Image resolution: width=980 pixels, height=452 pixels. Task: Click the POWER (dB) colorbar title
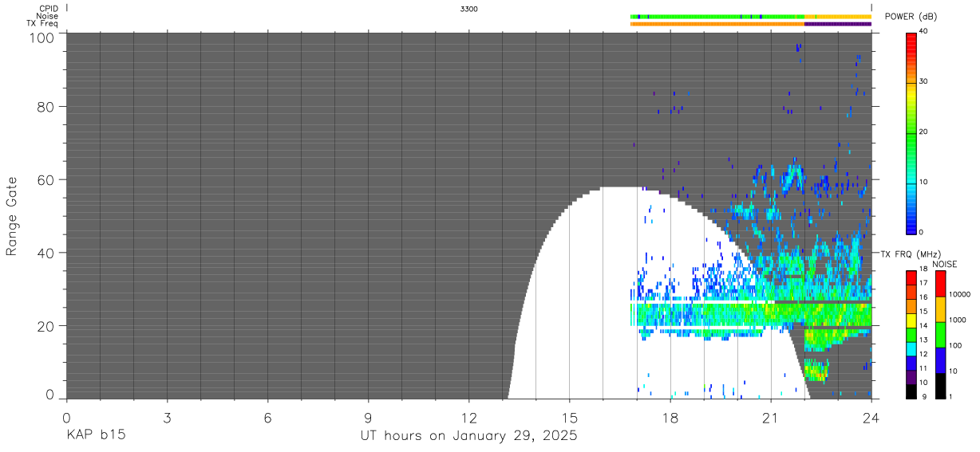911,17
